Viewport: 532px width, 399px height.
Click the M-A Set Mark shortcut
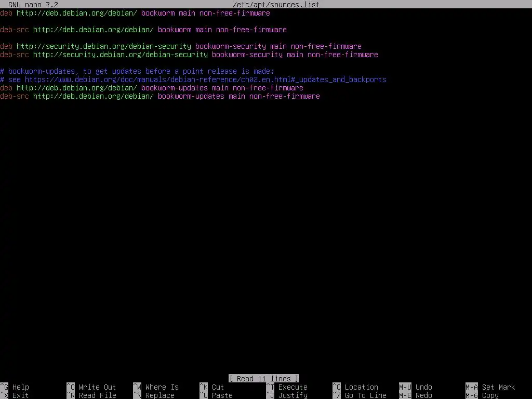(490, 387)
